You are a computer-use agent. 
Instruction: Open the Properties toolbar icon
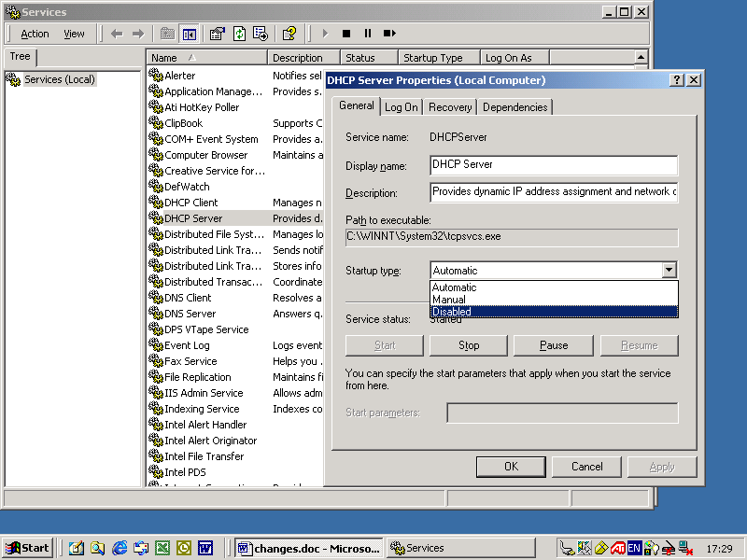tap(218, 34)
